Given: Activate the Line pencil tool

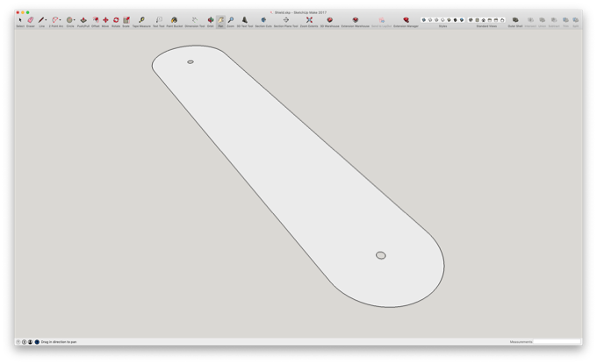Looking at the screenshot, I should (x=40, y=20).
